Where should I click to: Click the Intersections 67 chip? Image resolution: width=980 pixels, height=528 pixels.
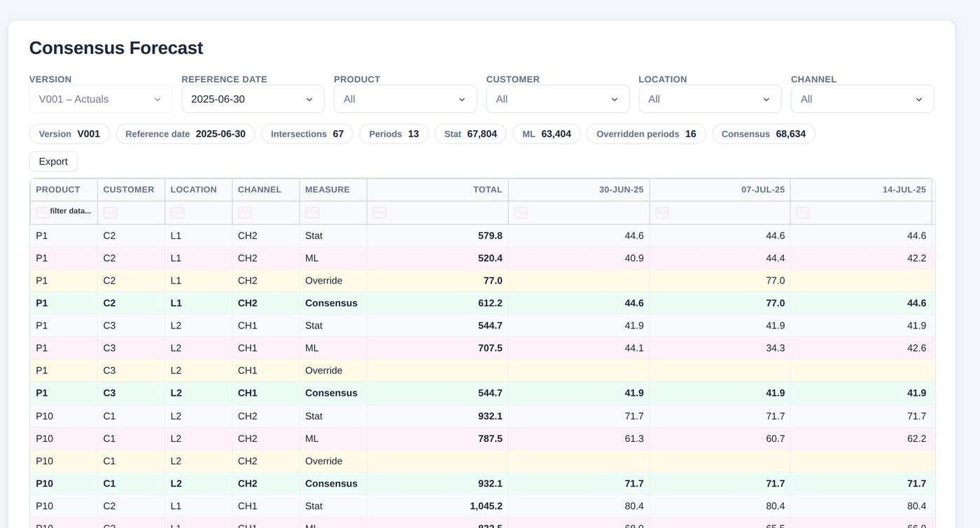pos(307,134)
